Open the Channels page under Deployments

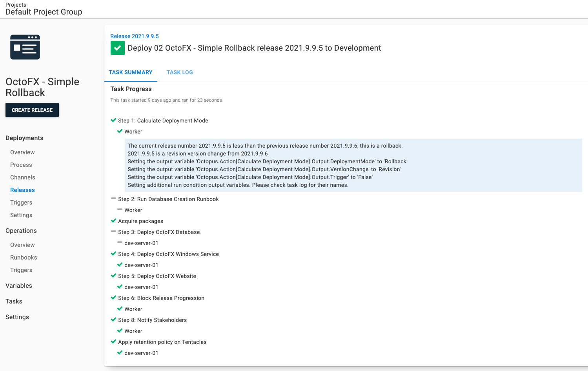(x=23, y=177)
